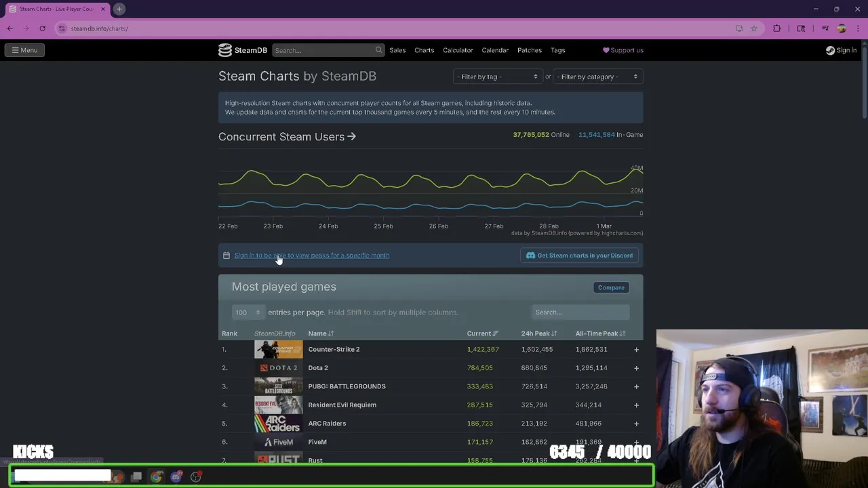
Task: Click the SteamDB logo
Action: [x=243, y=50]
